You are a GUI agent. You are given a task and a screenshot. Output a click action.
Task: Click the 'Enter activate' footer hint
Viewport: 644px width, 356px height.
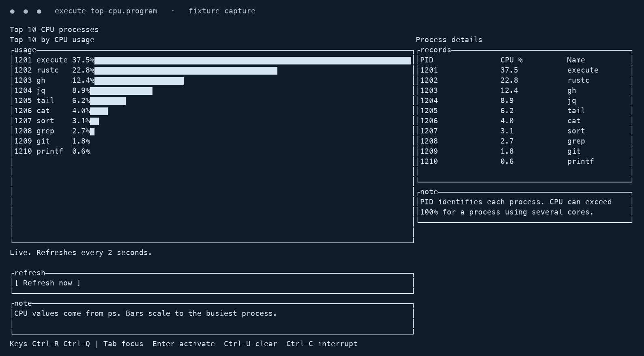[x=184, y=344]
